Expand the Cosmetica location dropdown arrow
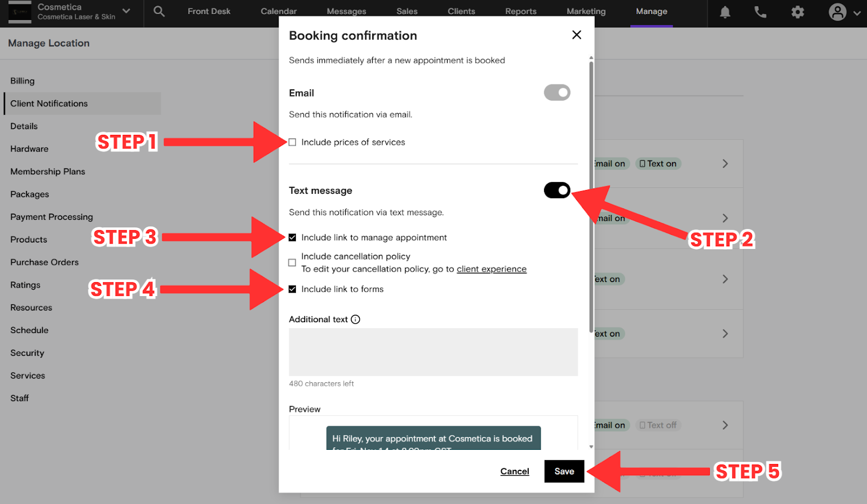Image resolution: width=867 pixels, height=504 pixels. click(x=126, y=11)
